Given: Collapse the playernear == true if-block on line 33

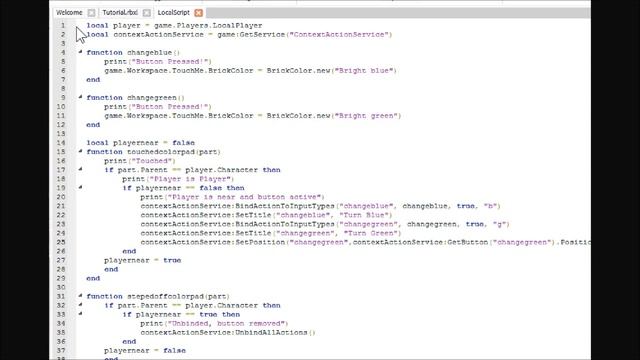Looking at the screenshot, I should click(x=80, y=314).
